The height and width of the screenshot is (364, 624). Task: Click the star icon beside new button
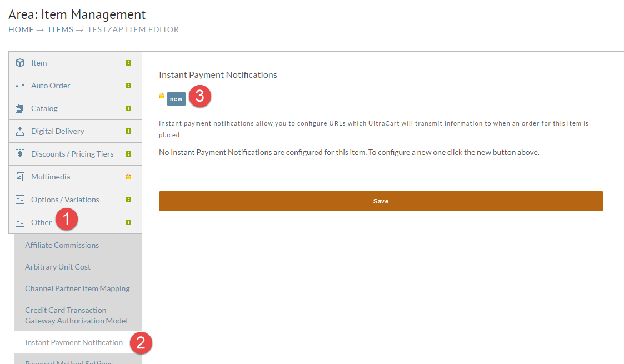tap(162, 96)
